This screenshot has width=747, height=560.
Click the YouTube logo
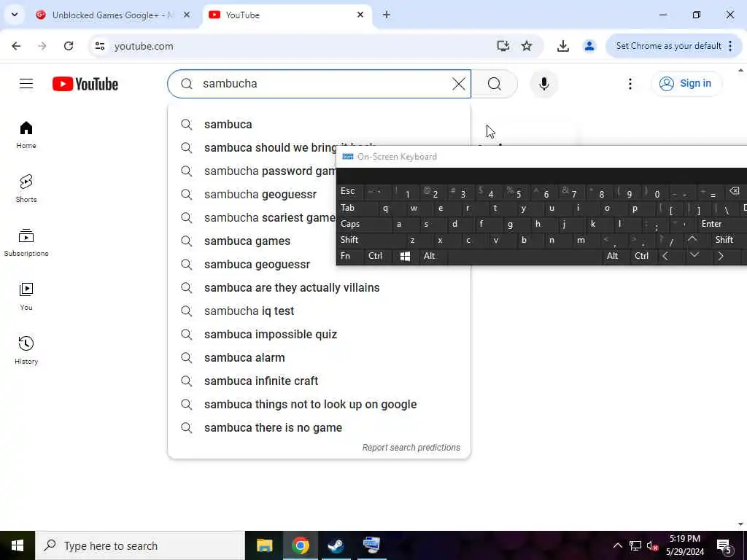tap(85, 84)
